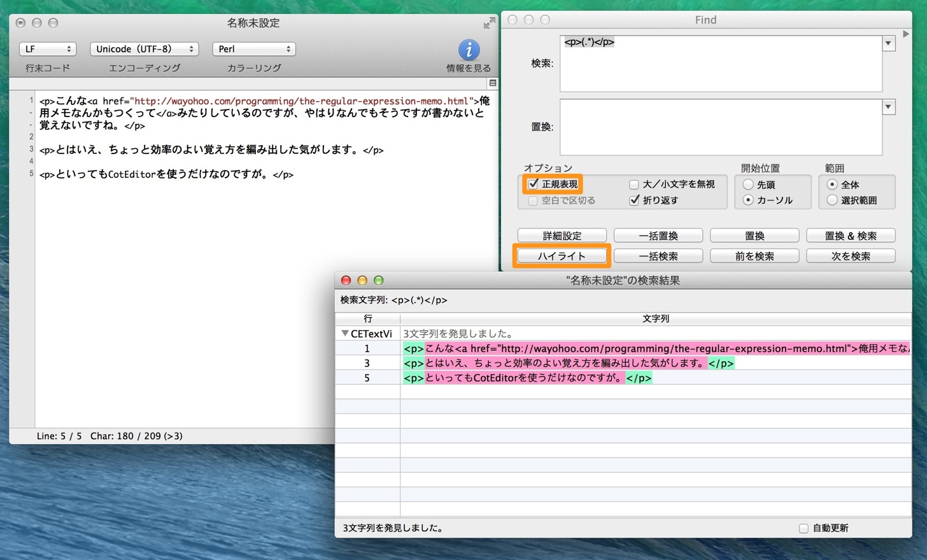Screen dimensions: 927x560
Task: Uncheck the 正規表現 regex checkbox
Action: [534, 184]
